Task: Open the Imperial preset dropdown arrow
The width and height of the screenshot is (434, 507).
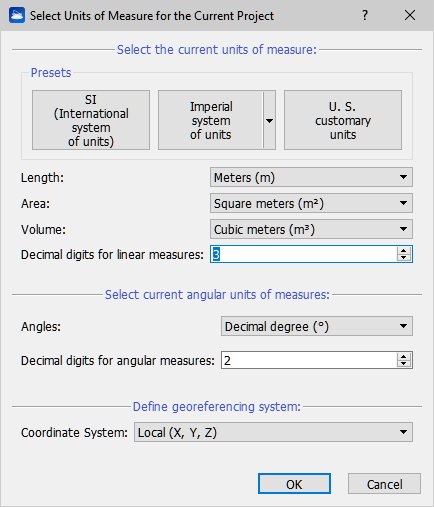Action: [270, 120]
